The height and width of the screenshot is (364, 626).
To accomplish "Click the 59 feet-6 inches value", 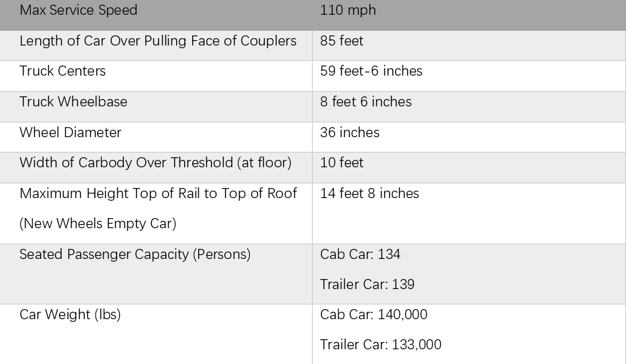I will 371,71.
